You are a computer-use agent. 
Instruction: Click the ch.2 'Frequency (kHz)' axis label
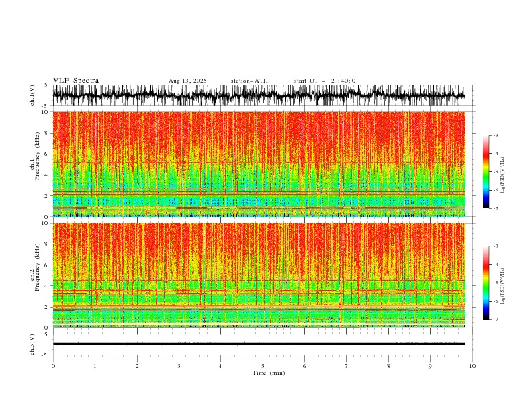point(38,267)
